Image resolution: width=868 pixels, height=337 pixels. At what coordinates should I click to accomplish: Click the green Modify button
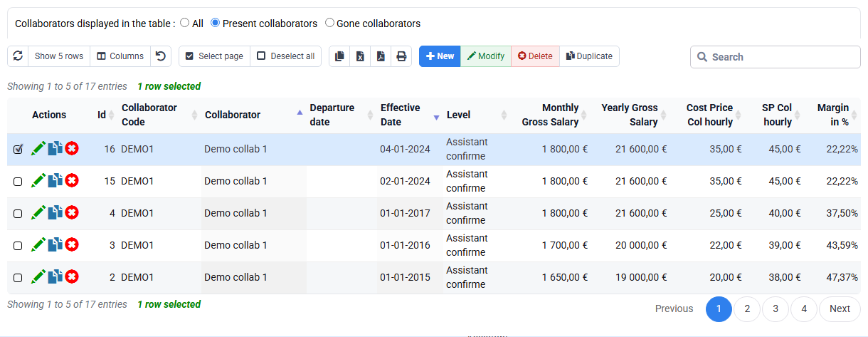(x=485, y=56)
